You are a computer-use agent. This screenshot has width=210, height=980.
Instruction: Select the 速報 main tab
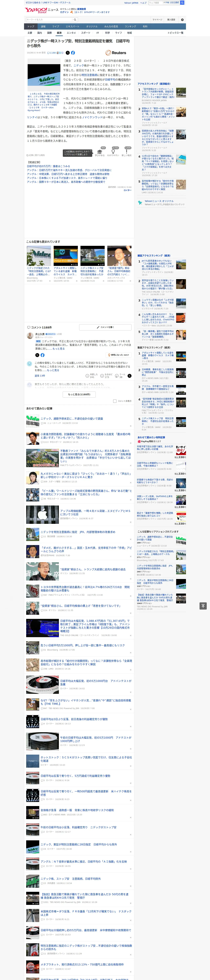tap(43, 27)
